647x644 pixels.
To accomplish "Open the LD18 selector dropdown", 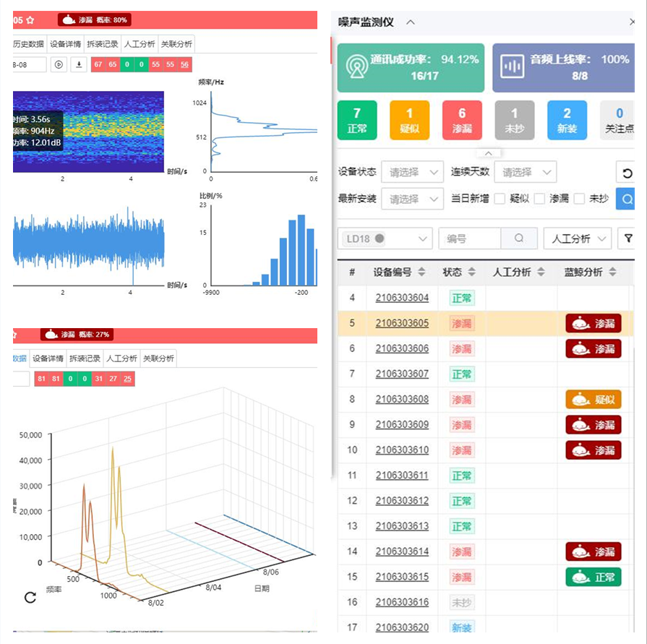I will [x=385, y=239].
